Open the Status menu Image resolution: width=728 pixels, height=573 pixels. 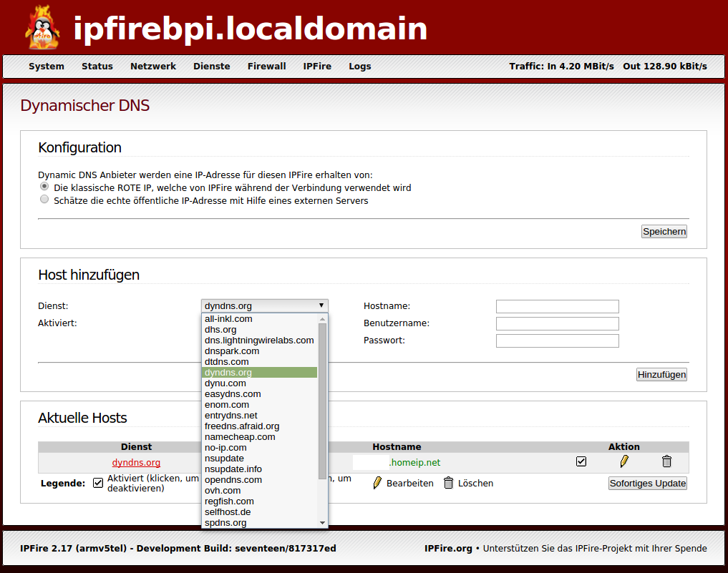97,67
